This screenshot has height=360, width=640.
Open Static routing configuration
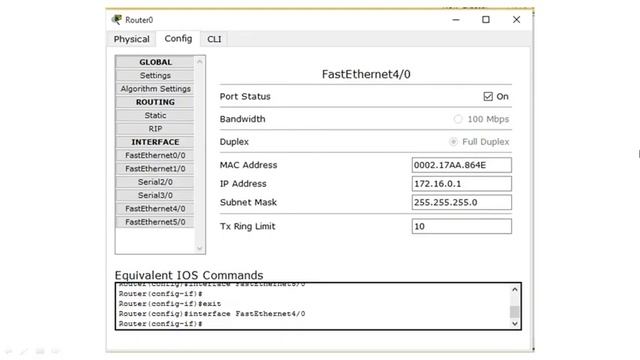tap(155, 116)
